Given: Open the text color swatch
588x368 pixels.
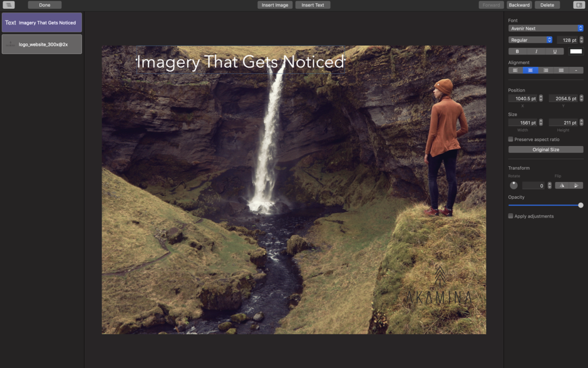Looking at the screenshot, I should (x=576, y=51).
